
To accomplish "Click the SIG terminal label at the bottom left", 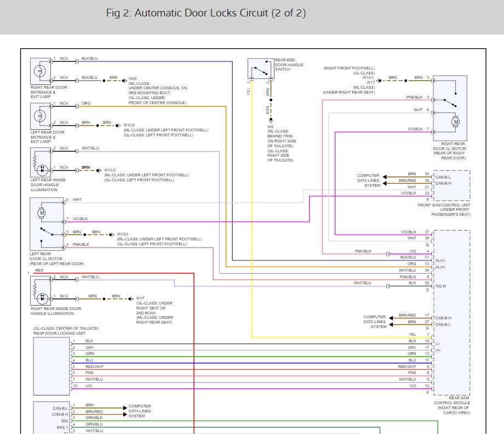I will point(65,421).
